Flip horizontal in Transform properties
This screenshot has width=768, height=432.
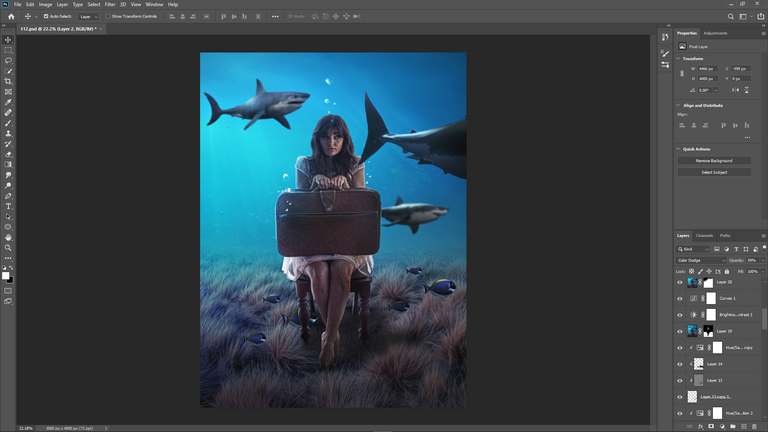pyautogui.click(x=735, y=90)
